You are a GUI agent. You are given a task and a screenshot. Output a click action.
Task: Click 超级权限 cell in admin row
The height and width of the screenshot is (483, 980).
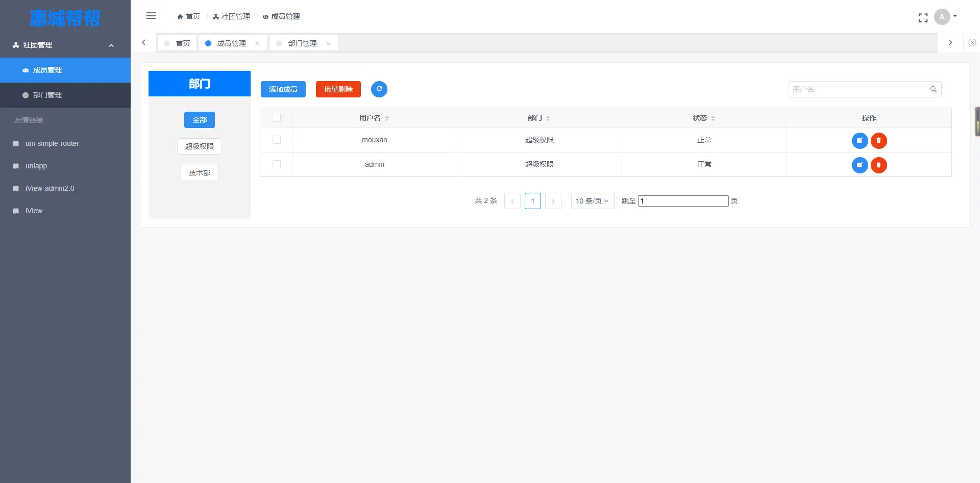(540, 164)
